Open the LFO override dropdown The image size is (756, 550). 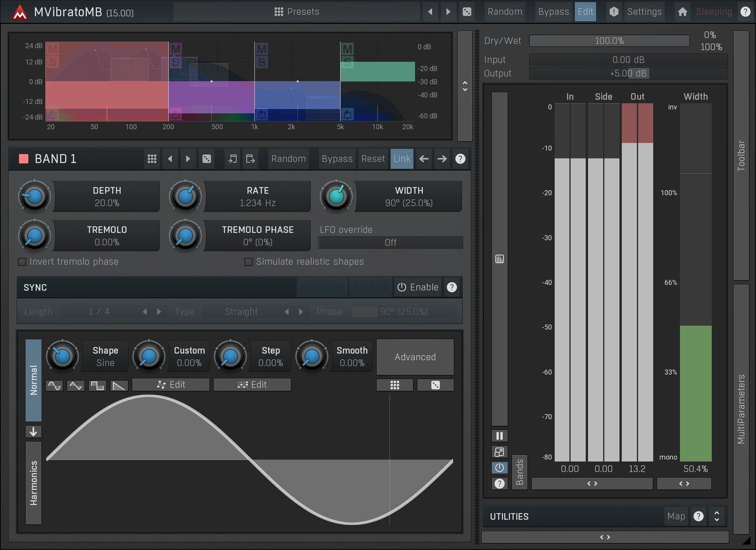click(390, 243)
